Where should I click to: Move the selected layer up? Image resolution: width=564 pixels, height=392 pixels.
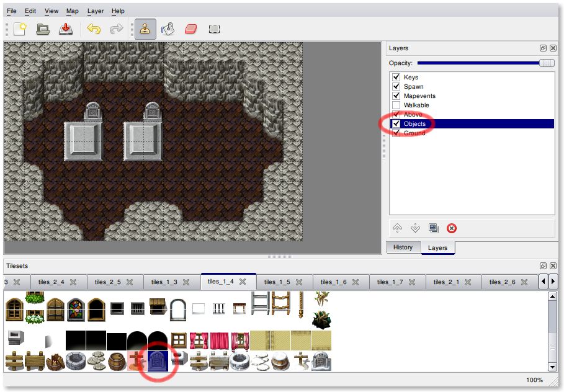click(x=398, y=228)
